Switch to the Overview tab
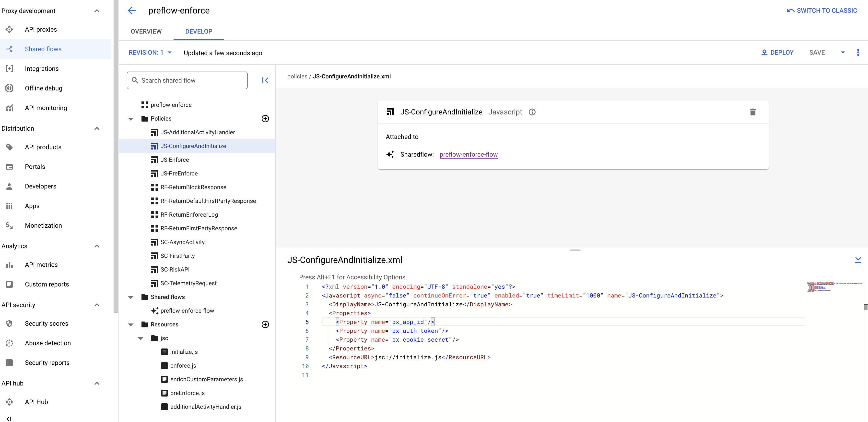This screenshot has width=868, height=422. coord(146,31)
